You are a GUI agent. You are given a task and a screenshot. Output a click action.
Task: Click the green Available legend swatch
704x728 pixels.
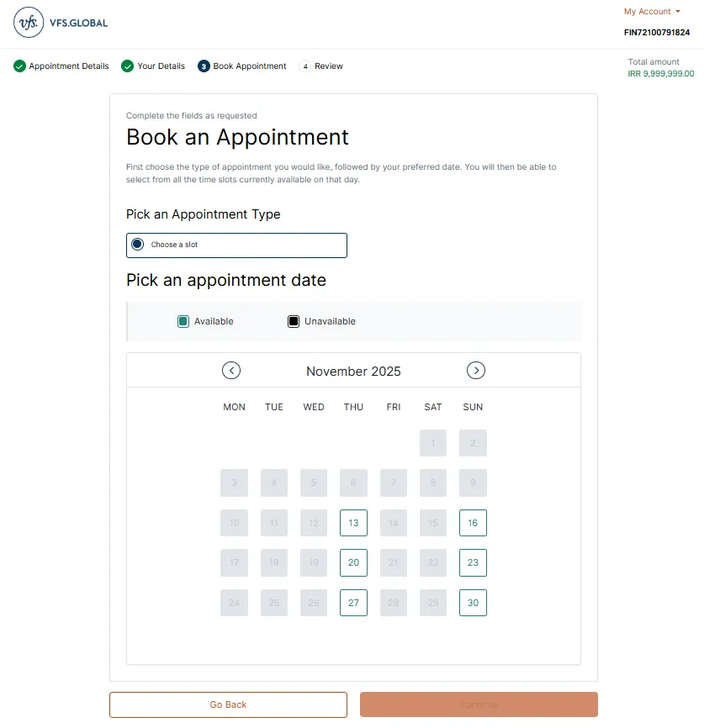pyautogui.click(x=183, y=321)
